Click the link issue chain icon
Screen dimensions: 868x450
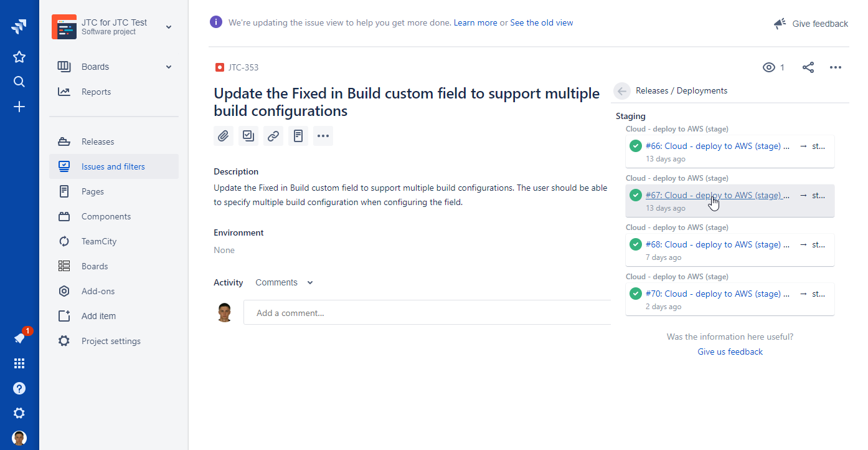coord(273,136)
